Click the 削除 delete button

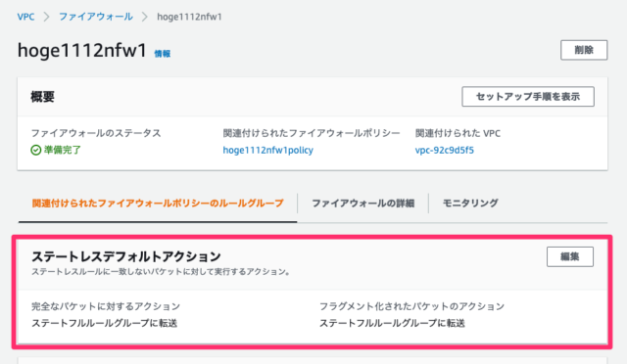click(584, 50)
